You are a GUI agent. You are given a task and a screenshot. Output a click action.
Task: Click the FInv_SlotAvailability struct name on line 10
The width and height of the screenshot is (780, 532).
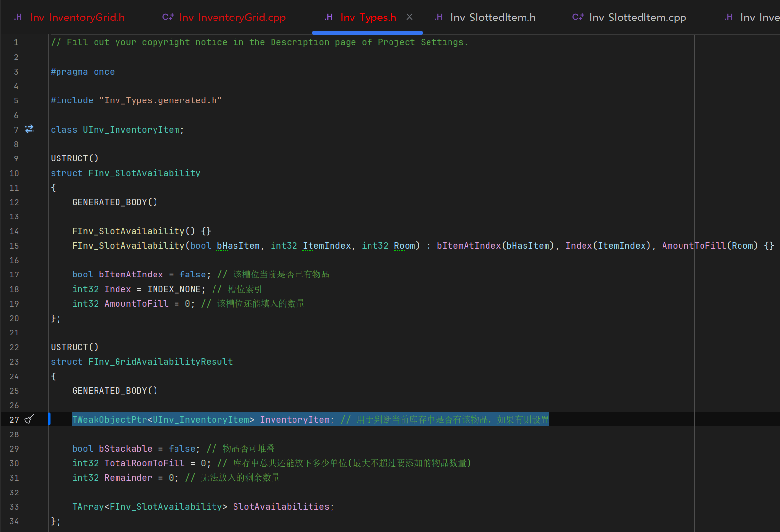click(144, 173)
